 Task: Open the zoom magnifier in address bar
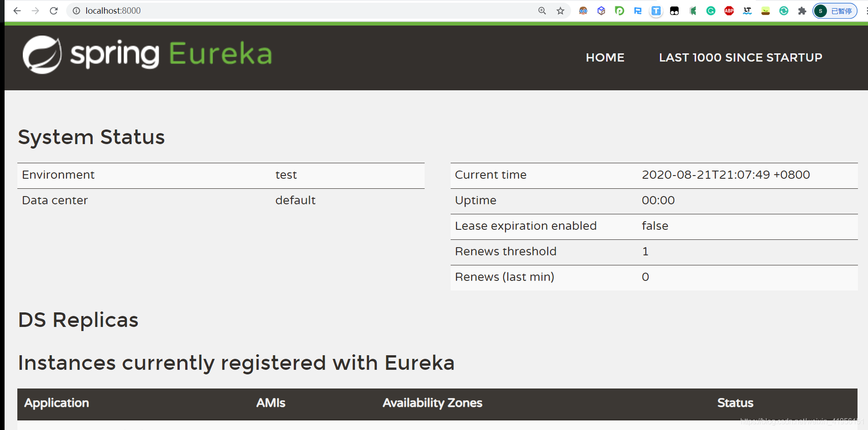click(542, 10)
